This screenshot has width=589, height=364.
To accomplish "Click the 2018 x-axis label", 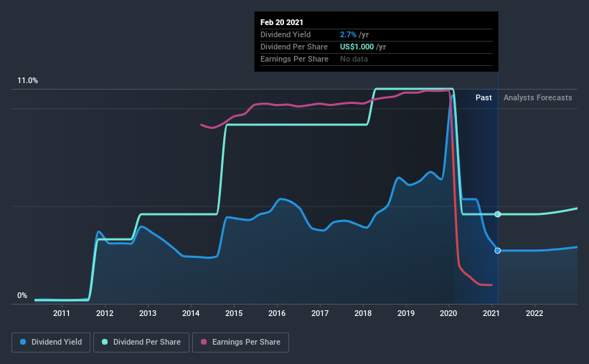I will click(x=363, y=313).
